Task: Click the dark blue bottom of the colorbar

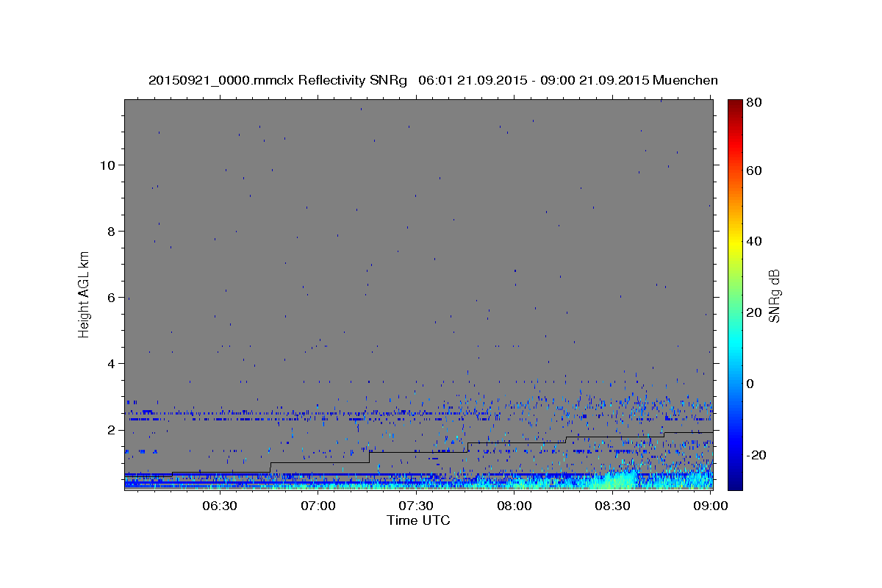Action: [735, 481]
